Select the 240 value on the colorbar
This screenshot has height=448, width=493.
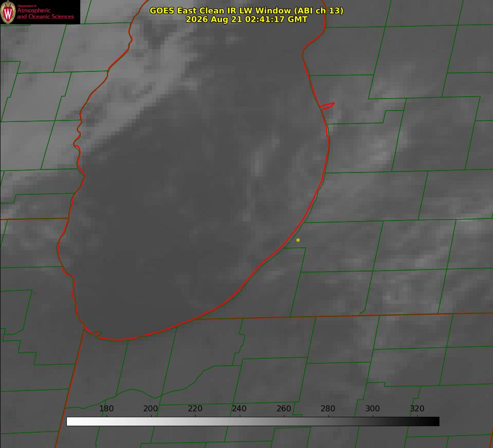239,408
